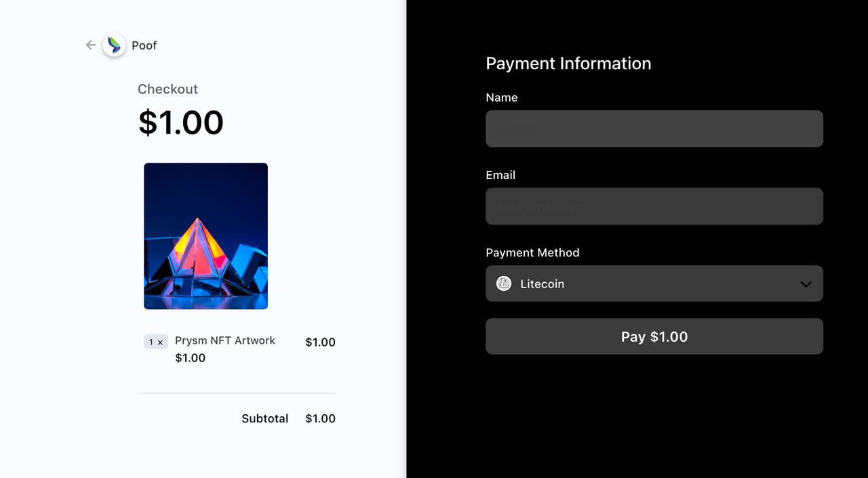Click the Subtotal amount $1.00
This screenshot has height=478, width=868.
click(x=320, y=418)
